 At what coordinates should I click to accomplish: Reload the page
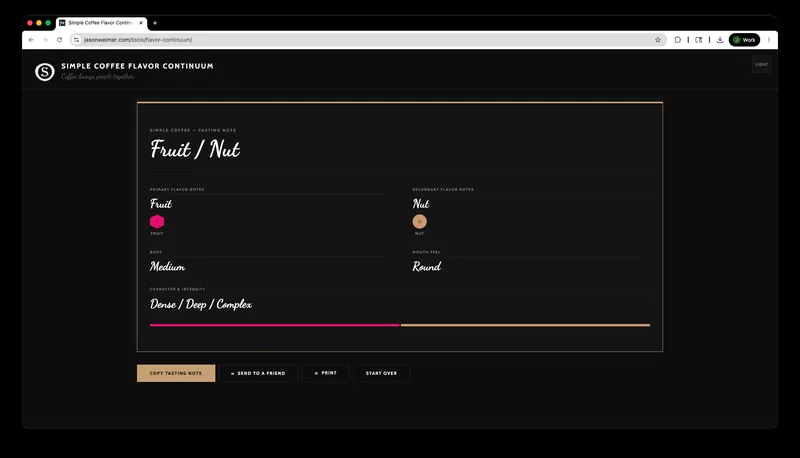tap(59, 40)
